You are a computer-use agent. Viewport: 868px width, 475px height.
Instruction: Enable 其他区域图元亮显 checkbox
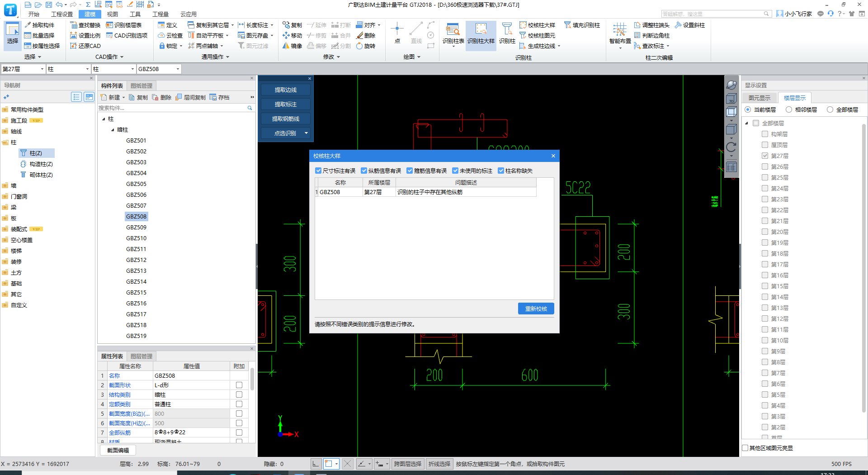coord(745,448)
